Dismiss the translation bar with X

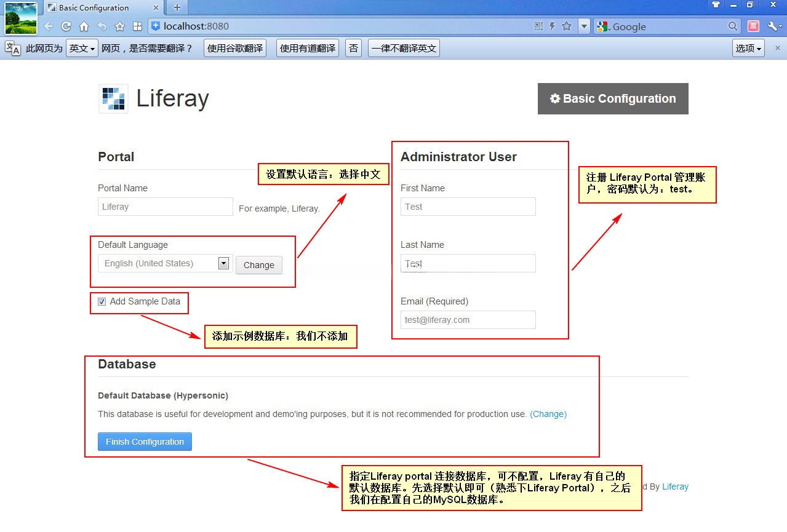point(777,48)
